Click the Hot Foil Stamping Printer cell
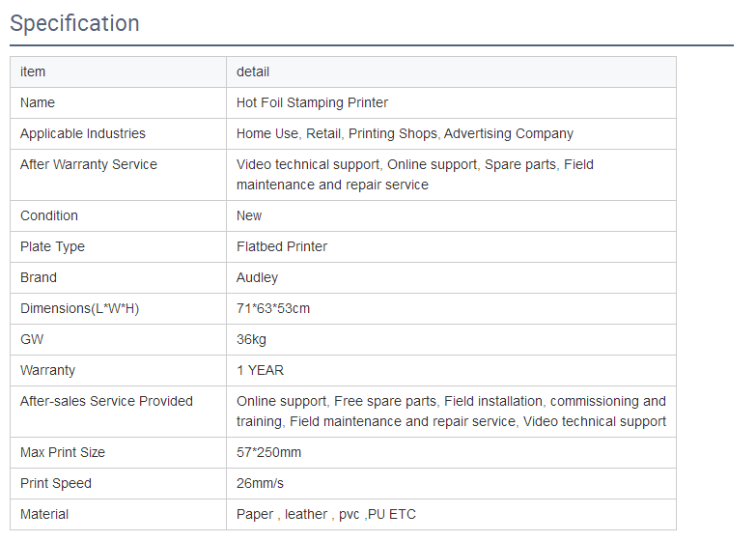Screen dimensions: 756x542 [312, 102]
